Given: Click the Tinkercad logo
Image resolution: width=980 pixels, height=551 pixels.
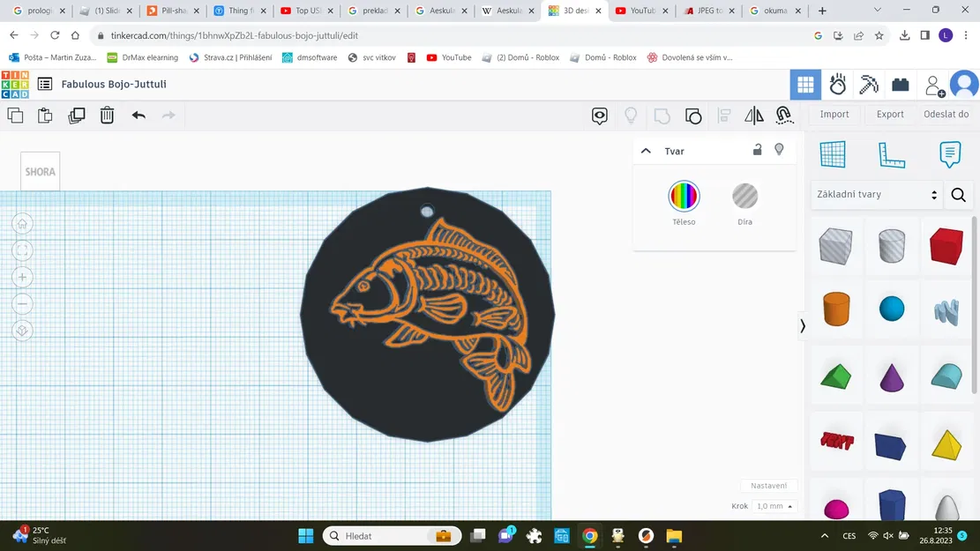Looking at the screenshot, I should click(15, 85).
